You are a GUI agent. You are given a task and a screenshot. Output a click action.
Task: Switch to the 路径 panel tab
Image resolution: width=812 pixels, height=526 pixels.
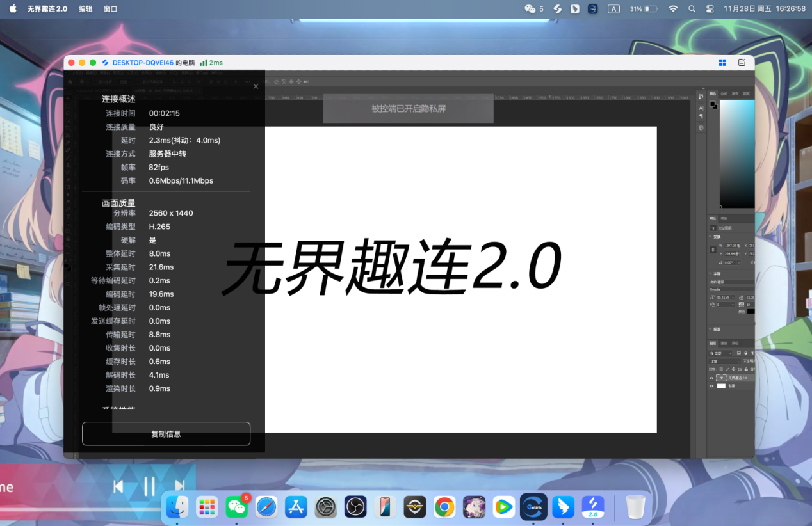click(735, 343)
